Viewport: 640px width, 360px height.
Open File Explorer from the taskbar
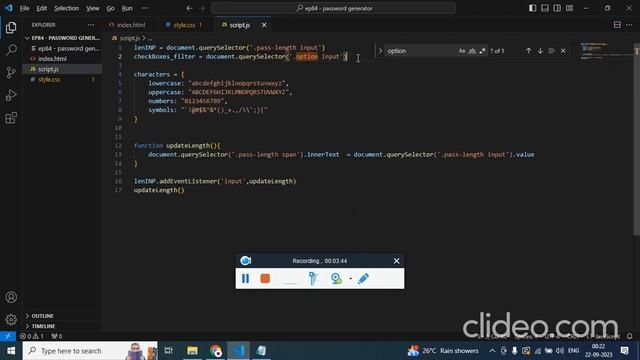192,351
